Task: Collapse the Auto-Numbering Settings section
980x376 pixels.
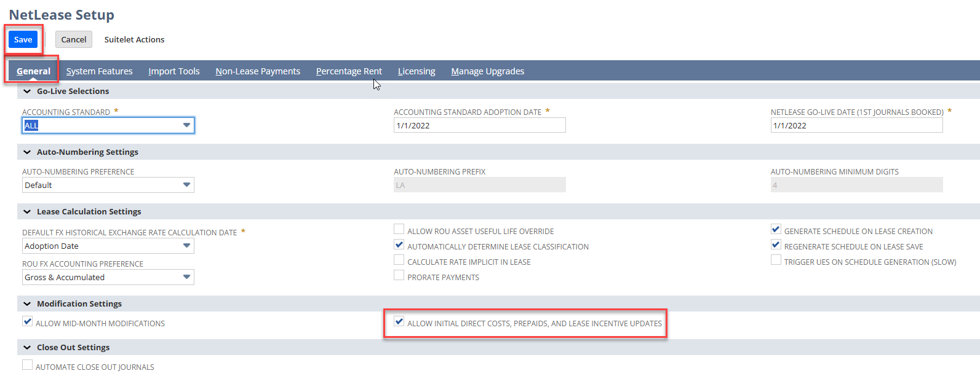Action: (x=27, y=152)
